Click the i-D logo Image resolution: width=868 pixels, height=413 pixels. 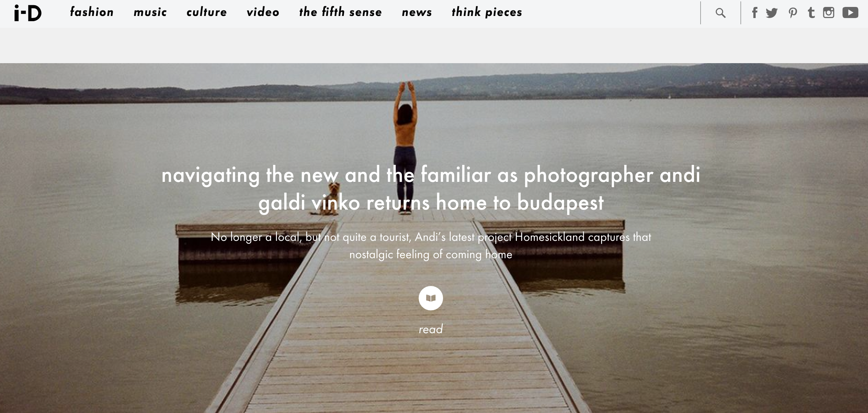click(x=28, y=13)
